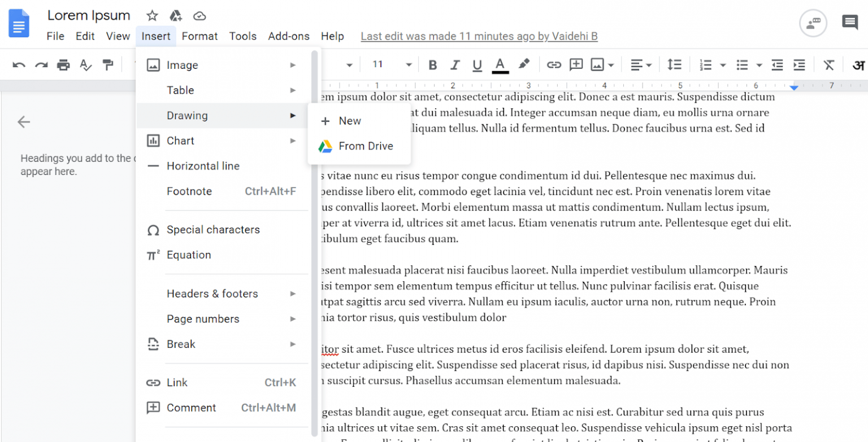
Task: Open the Format menu
Action: click(x=200, y=36)
